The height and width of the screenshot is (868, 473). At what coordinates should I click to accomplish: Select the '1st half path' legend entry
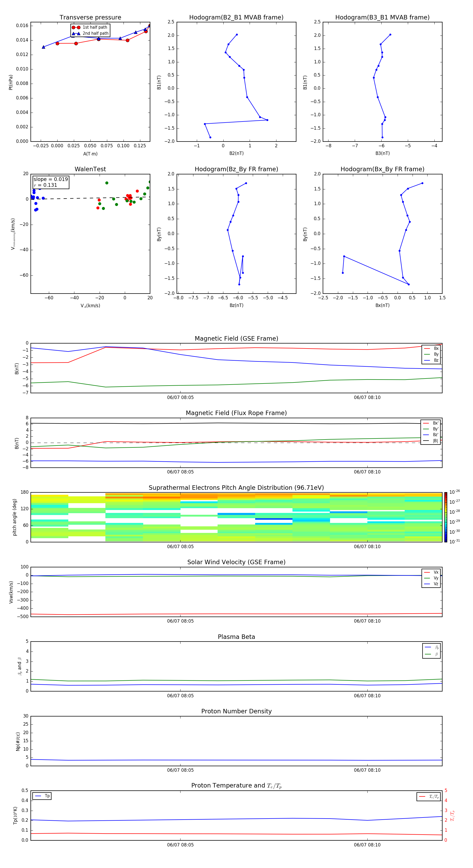coord(90,27)
